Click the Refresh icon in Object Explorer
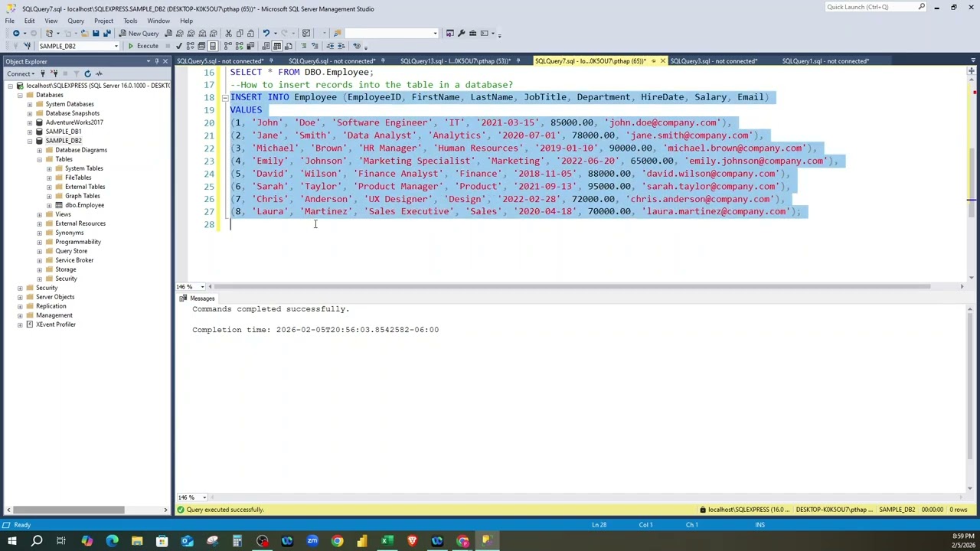This screenshot has width=980, height=551. tap(87, 73)
